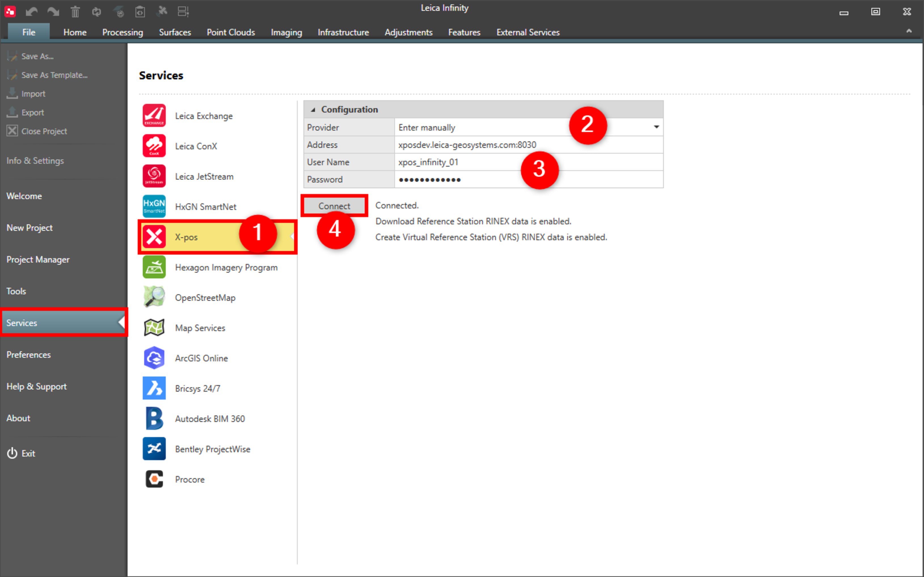Open the Surfaces ribbon tab
The image size is (924, 577).
pyautogui.click(x=175, y=32)
